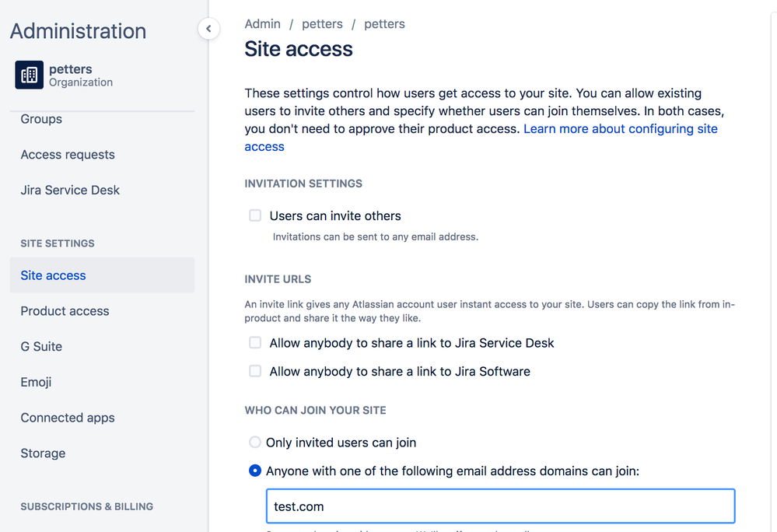The height and width of the screenshot is (532, 777).
Task: Allow link sharing for Jira Service Desk
Action: (x=254, y=342)
